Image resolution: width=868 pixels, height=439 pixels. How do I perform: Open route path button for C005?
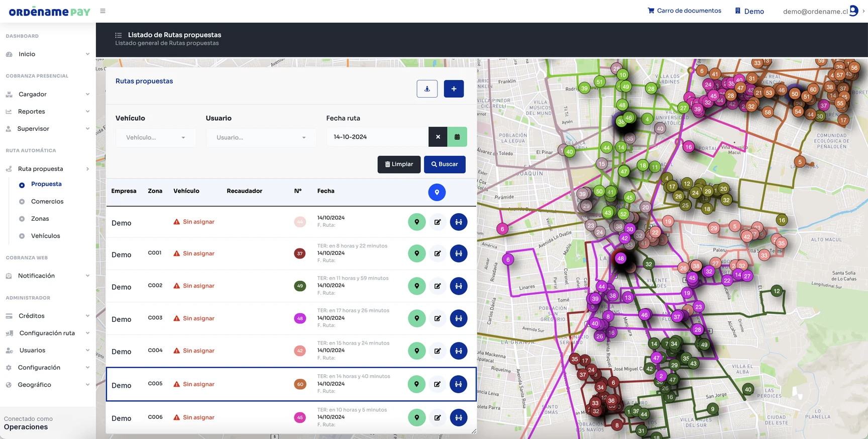click(x=459, y=384)
